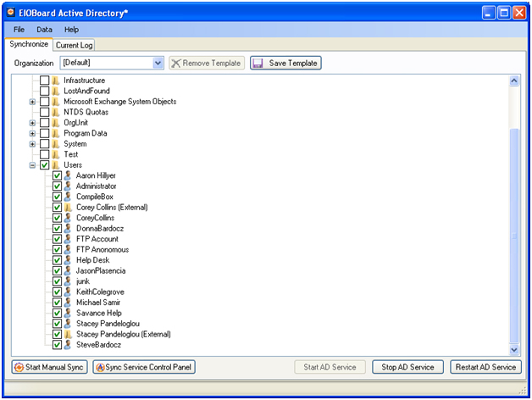Click the Michael Samir user icon

(x=68, y=303)
